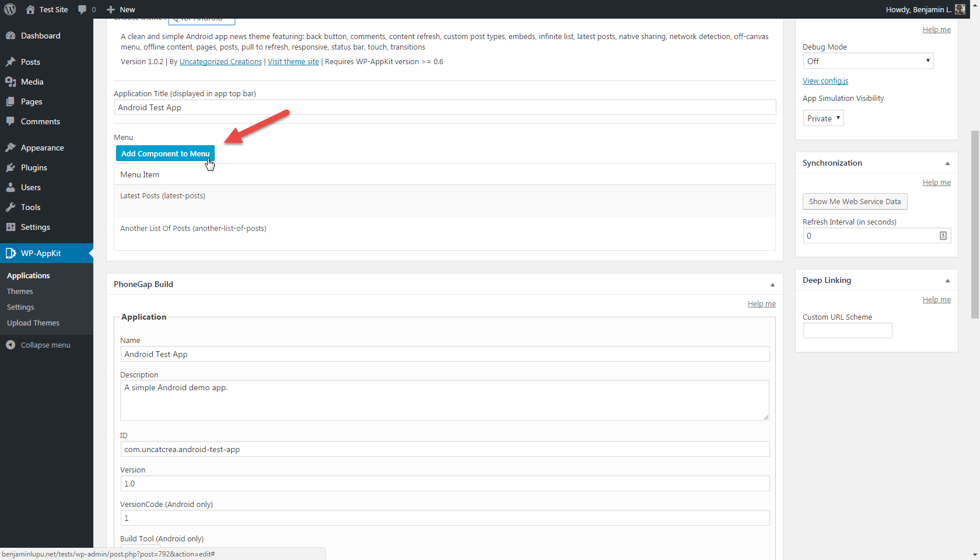Click the WordPress logo icon

[10, 9]
